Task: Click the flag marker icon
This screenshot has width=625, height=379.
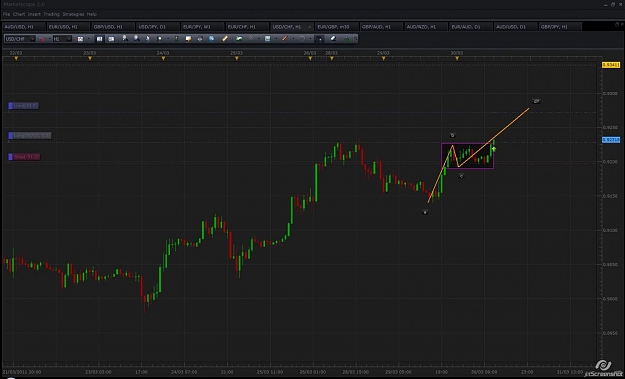Action: tap(160, 39)
